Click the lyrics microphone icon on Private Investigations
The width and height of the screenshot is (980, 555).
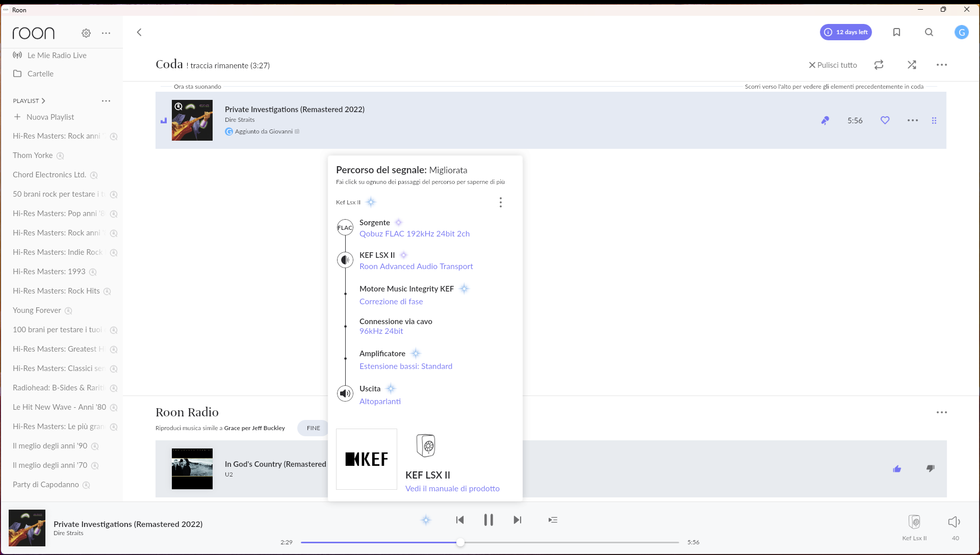point(825,120)
